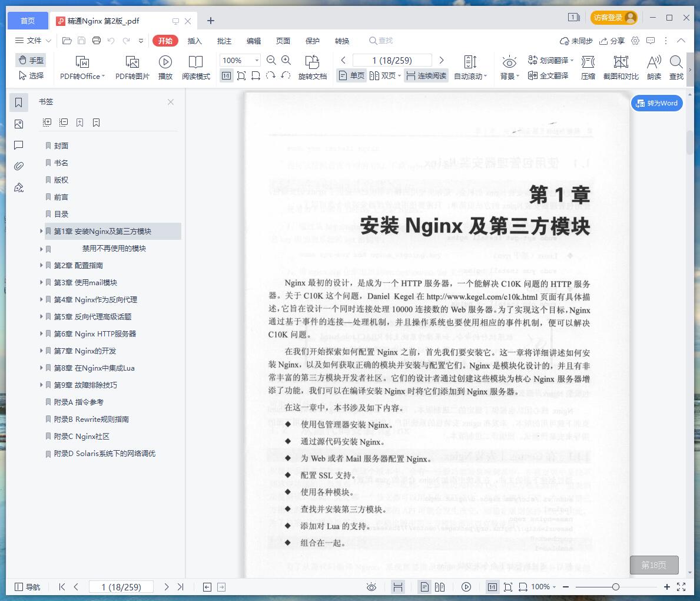Click the zoom out magnifier icon
This screenshot has height=601, width=700.
[271, 60]
